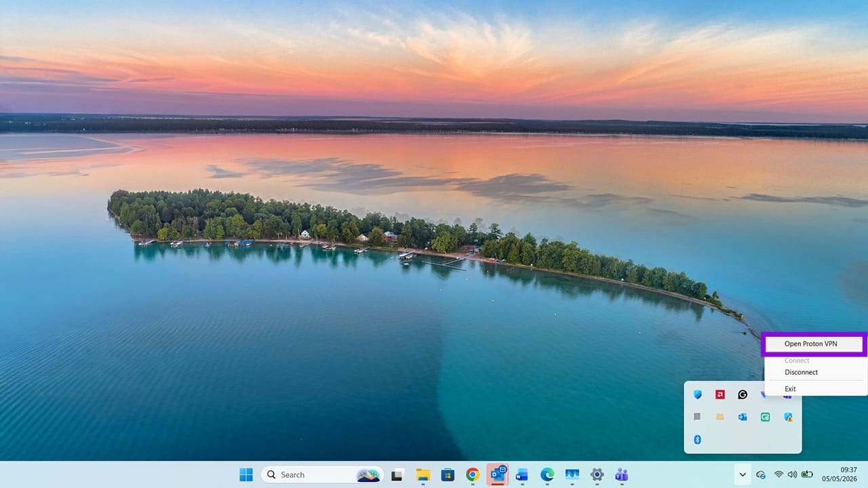Viewport: 868px width, 488px height.
Task: Open the Windows Start menu
Action: coord(245,474)
